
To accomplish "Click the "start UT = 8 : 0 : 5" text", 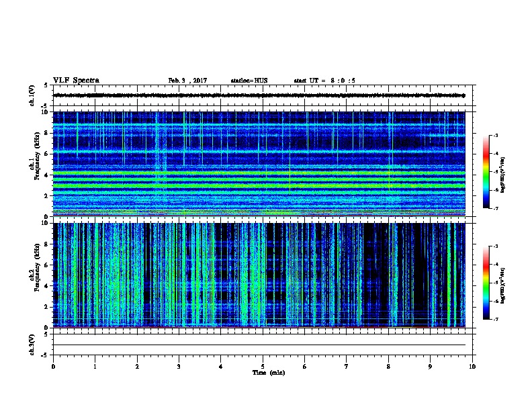I will pyautogui.click(x=324, y=81).
